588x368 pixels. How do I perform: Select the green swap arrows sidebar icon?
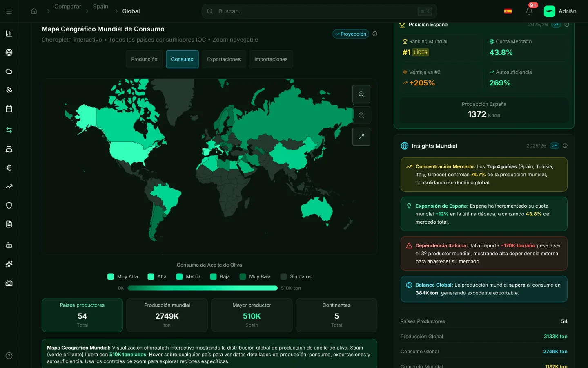[9, 130]
